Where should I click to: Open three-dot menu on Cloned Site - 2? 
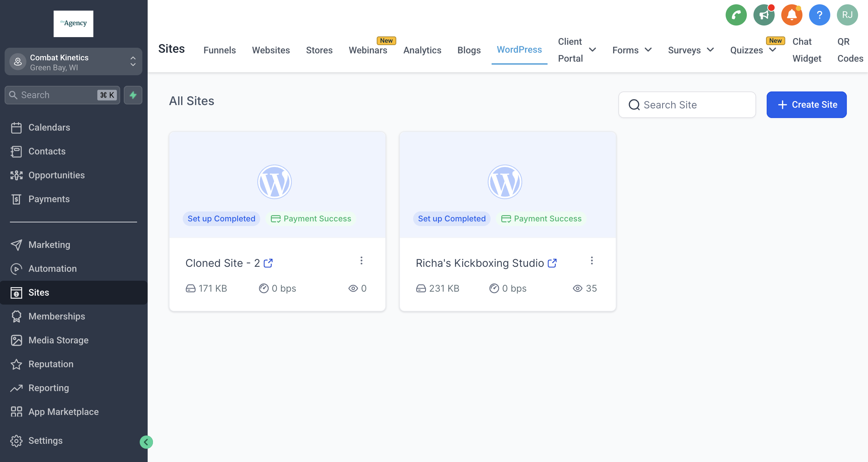point(361,260)
